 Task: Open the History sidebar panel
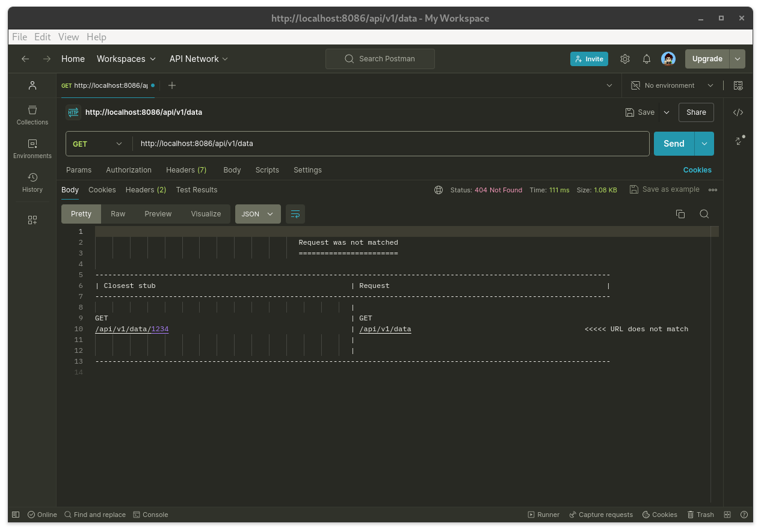point(32,182)
